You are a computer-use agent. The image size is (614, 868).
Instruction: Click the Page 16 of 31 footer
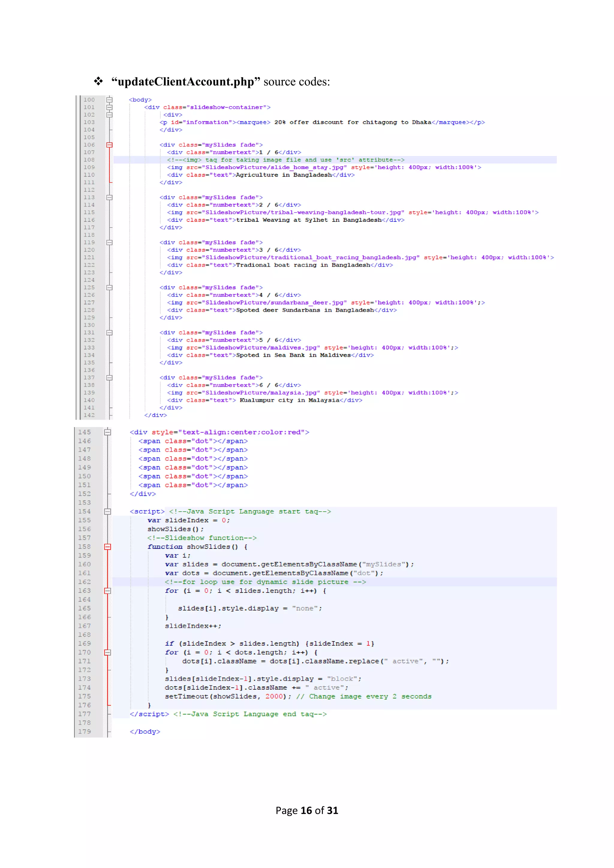click(307, 810)
